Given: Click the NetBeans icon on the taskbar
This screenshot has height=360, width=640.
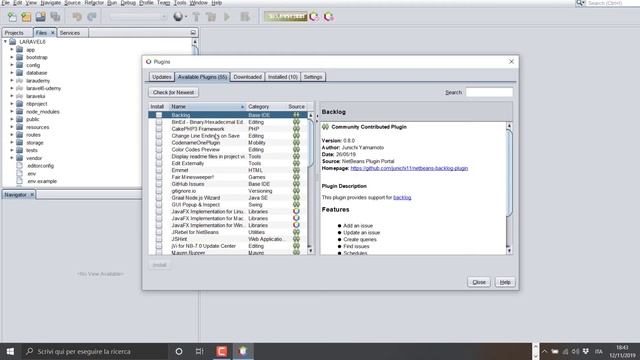Looking at the screenshot, I should [243, 351].
